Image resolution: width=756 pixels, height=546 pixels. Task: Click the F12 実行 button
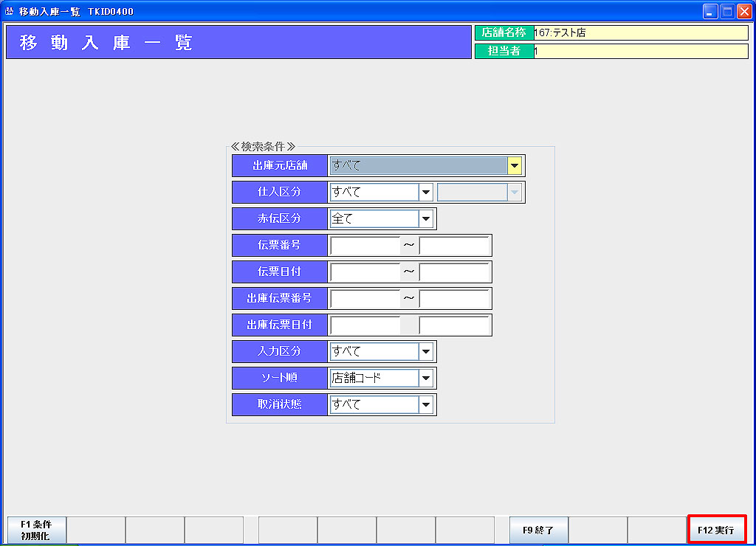[716, 530]
